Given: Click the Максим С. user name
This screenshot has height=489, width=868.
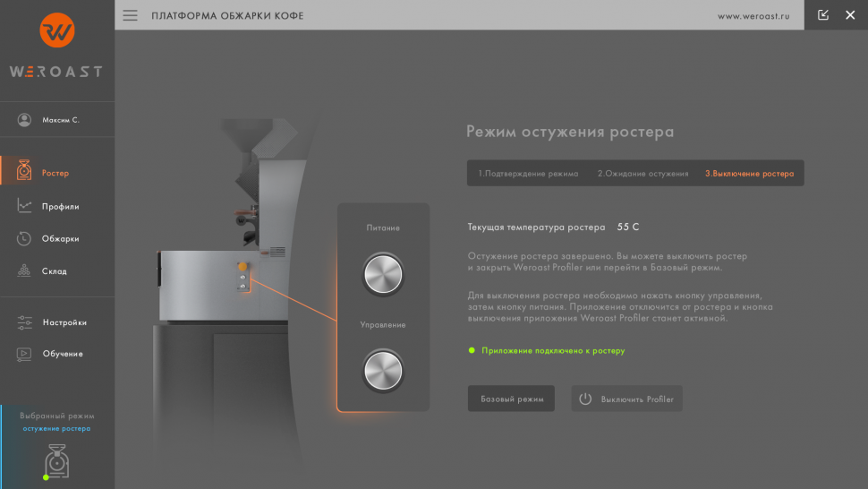Looking at the screenshot, I should coord(61,120).
